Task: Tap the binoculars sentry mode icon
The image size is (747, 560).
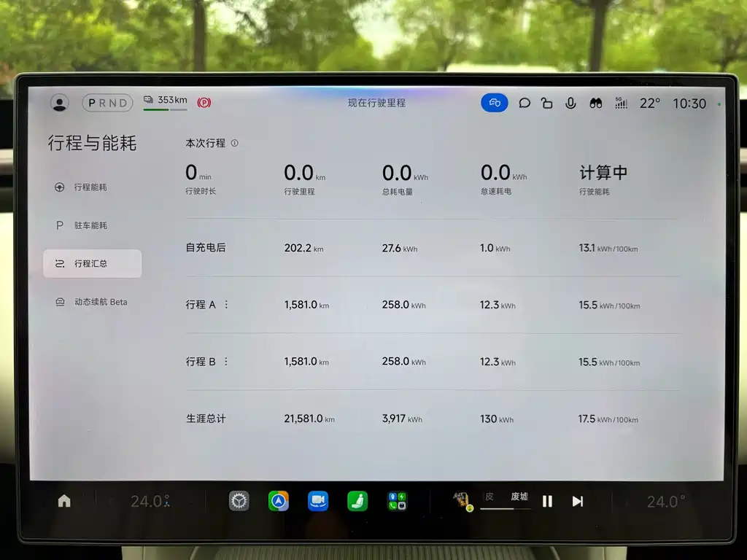Action: pos(595,103)
